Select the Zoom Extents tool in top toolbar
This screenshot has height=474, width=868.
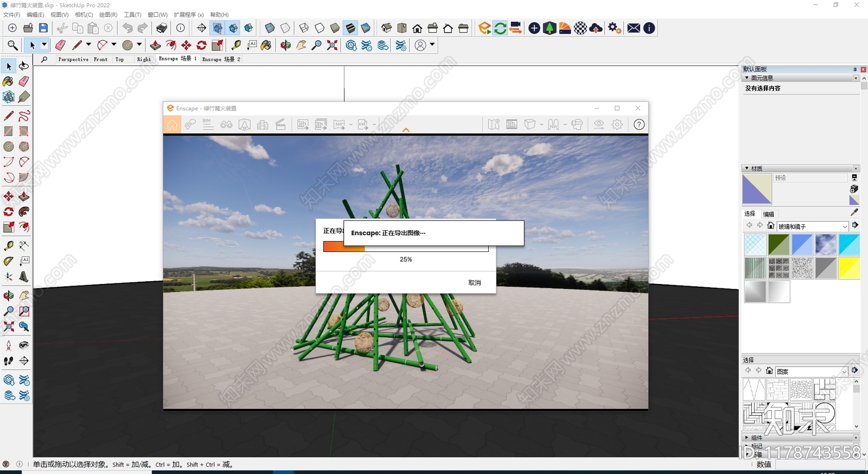(x=332, y=45)
